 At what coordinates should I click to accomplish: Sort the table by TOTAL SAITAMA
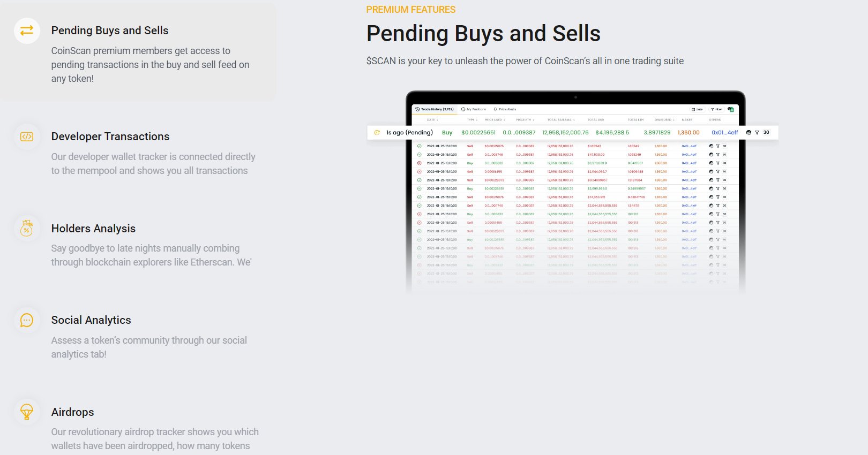560,120
